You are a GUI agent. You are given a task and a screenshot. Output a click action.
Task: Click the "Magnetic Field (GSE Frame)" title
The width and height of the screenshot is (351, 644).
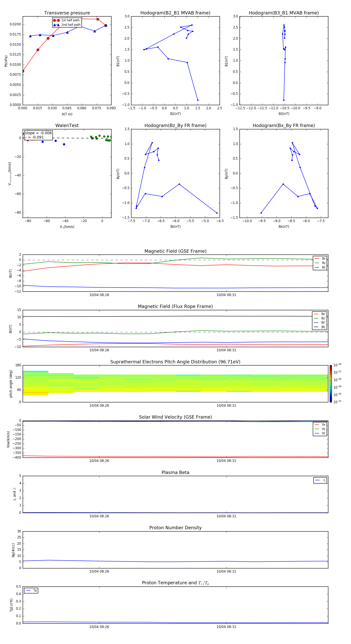tap(175, 251)
